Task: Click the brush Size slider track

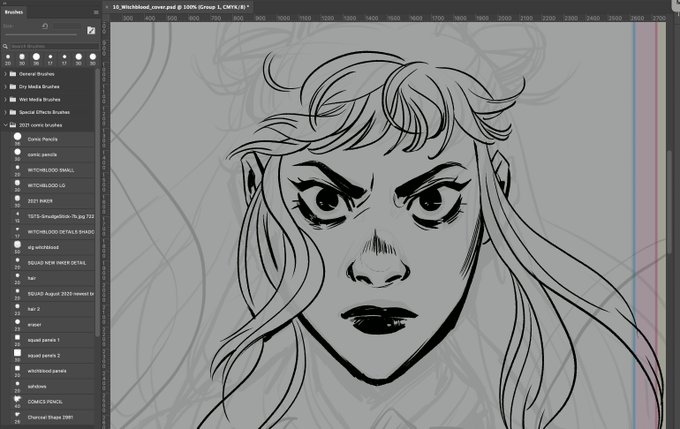Action: click(x=41, y=35)
